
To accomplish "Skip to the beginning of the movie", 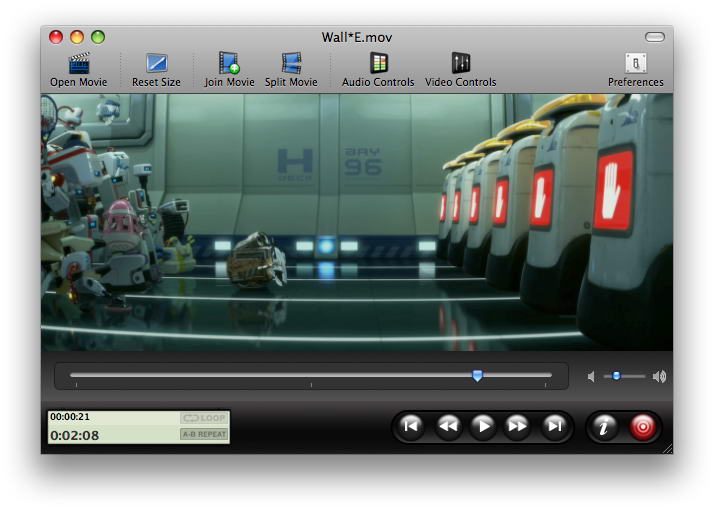I will coord(410,426).
